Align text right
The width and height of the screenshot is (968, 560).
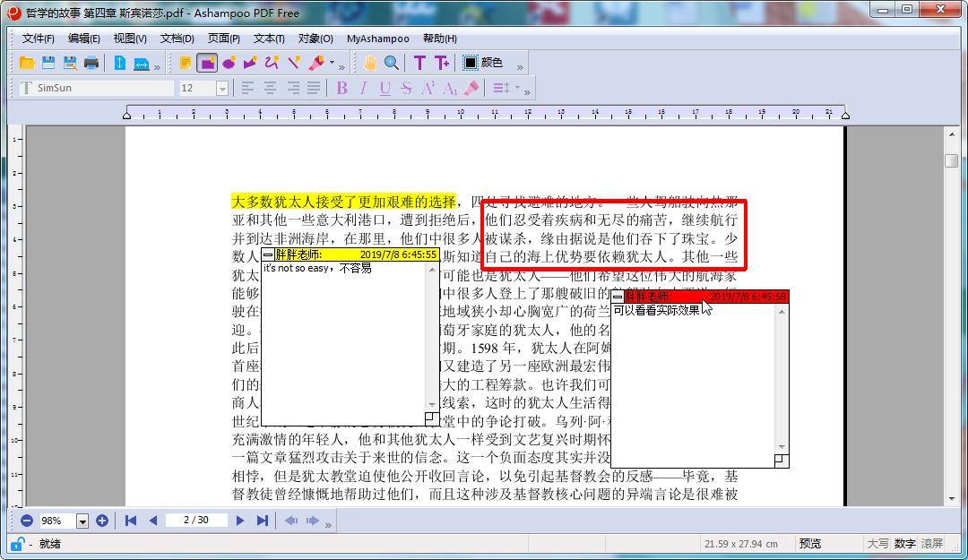[292, 89]
